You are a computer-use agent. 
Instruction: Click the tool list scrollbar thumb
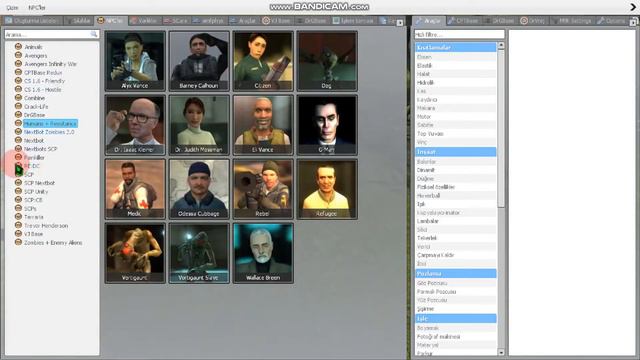[501, 129]
